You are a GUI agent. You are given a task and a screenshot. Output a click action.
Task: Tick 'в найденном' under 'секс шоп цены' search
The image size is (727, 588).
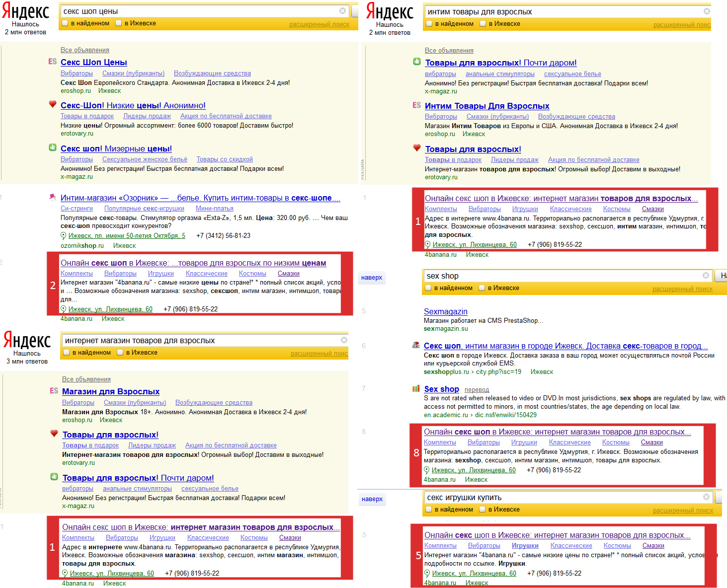tap(65, 23)
